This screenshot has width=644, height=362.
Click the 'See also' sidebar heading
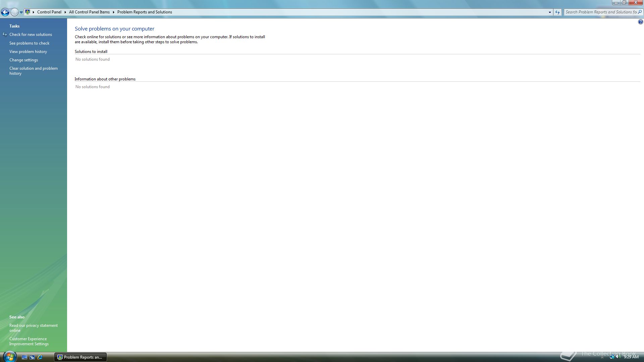tap(17, 317)
